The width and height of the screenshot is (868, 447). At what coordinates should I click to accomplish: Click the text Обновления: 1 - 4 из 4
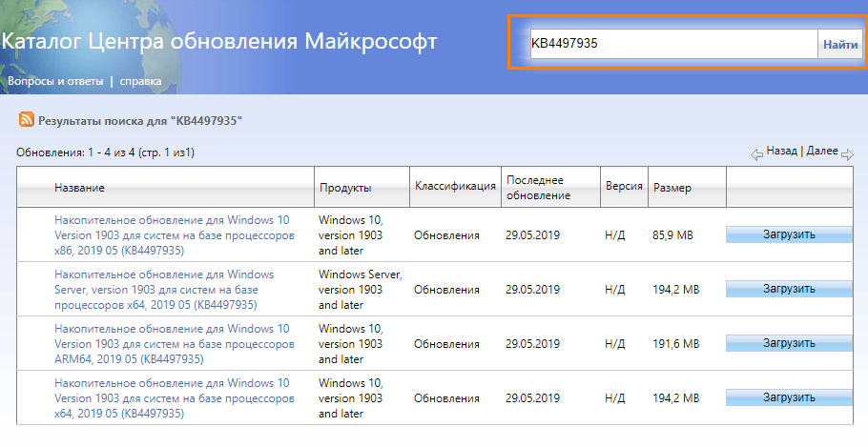76,152
